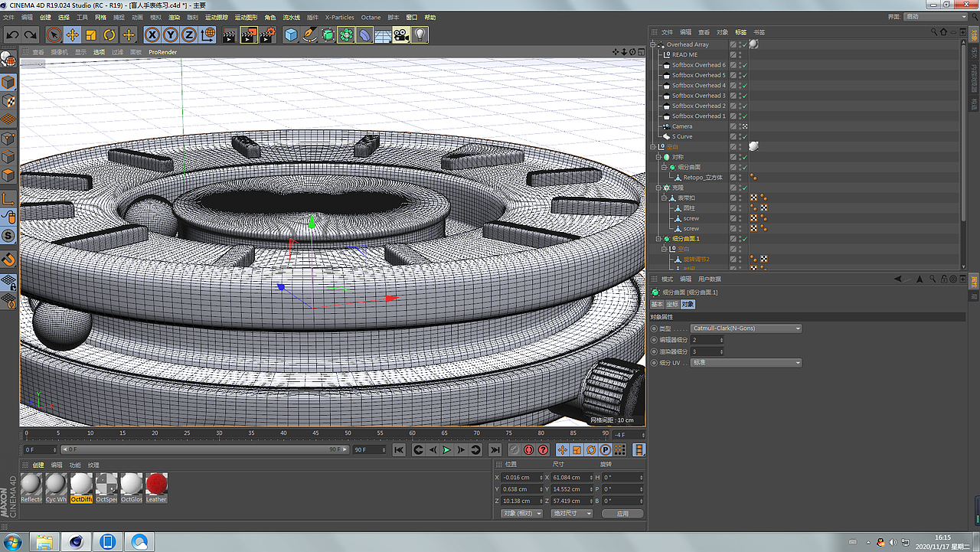
Task: Click the Light bulb icon
Action: 420,34
